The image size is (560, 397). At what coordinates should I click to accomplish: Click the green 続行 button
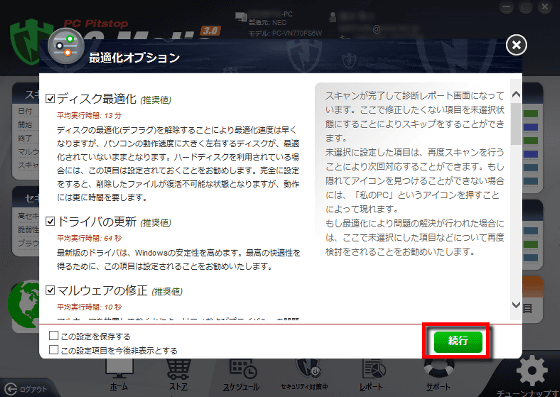[x=458, y=342]
